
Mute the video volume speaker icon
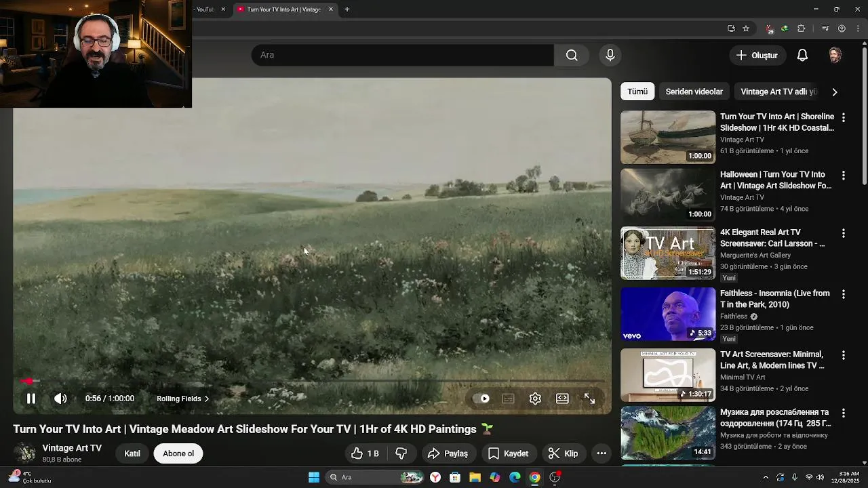pyautogui.click(x=60, y=399)
